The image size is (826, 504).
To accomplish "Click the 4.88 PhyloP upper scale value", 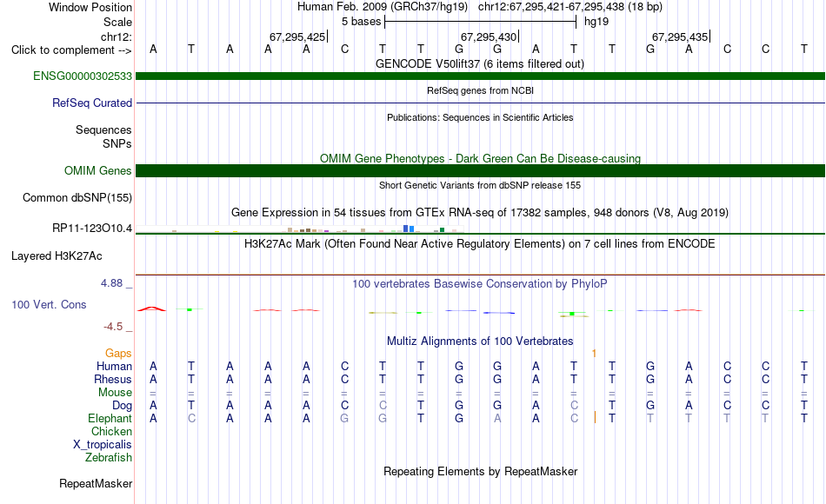I will pos(111,283).
